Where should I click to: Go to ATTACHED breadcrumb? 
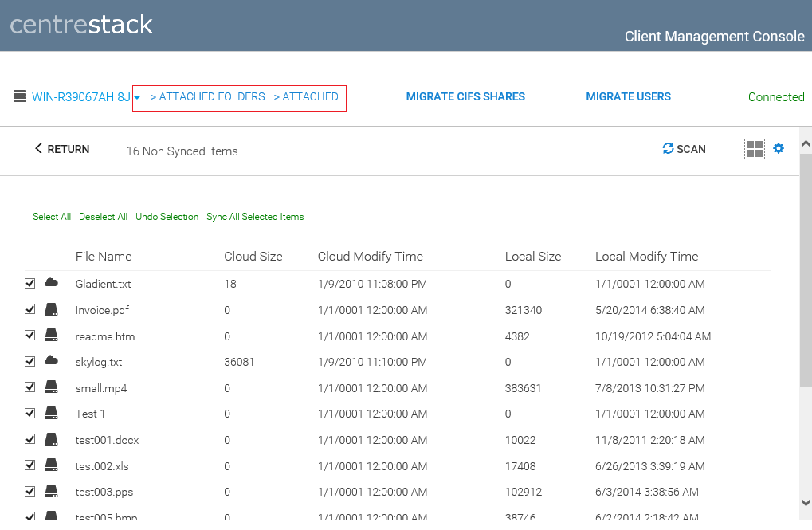point(310,97)
